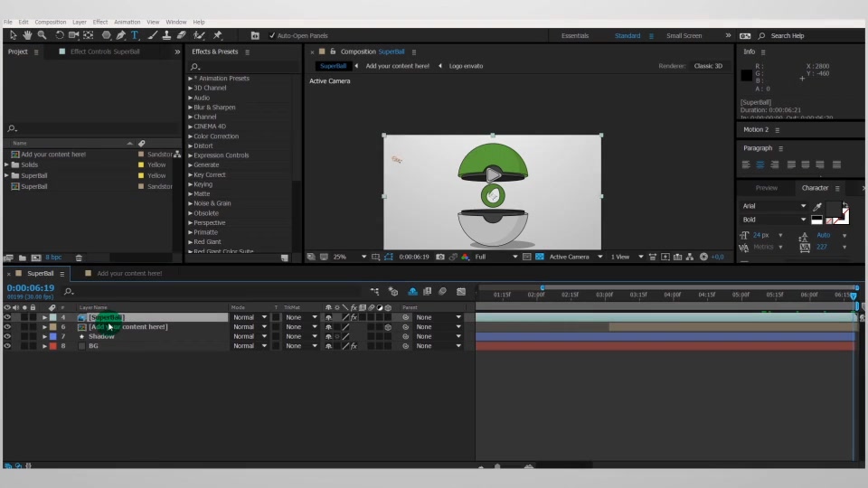Select the Shape polygon tool
Screen dimensions: 868x488
107,35
